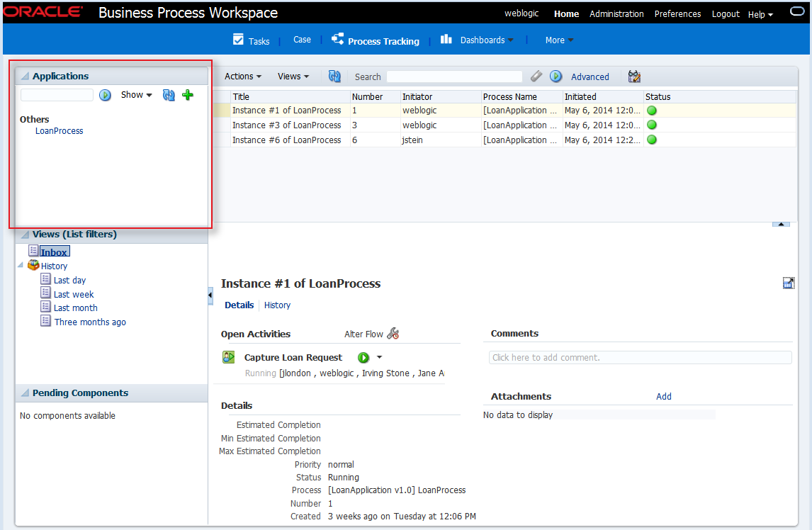The height and width of the screenshot is (530, 812).
Task: Select the Last week view filter
Action: point(74,294)
